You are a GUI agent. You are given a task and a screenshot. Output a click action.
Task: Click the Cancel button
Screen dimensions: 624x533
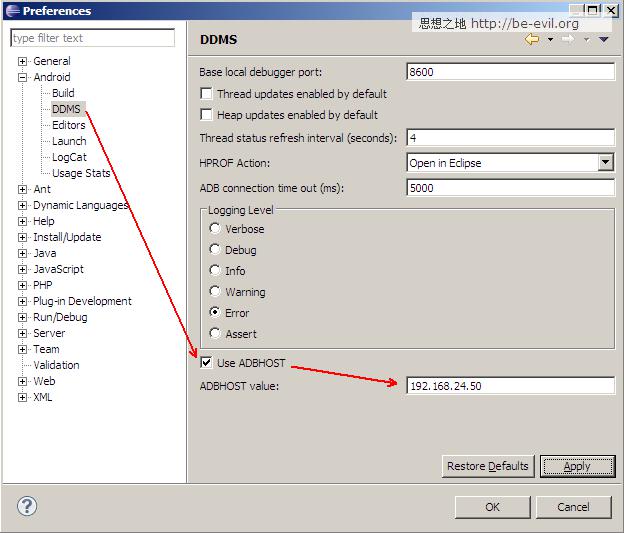click(x=573, y=507)
